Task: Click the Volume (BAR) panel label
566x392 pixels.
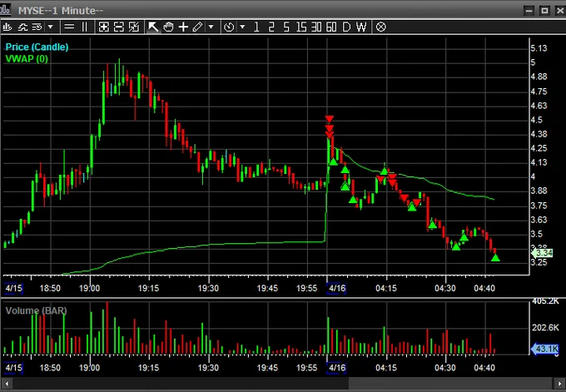Action: click(36, 310)
